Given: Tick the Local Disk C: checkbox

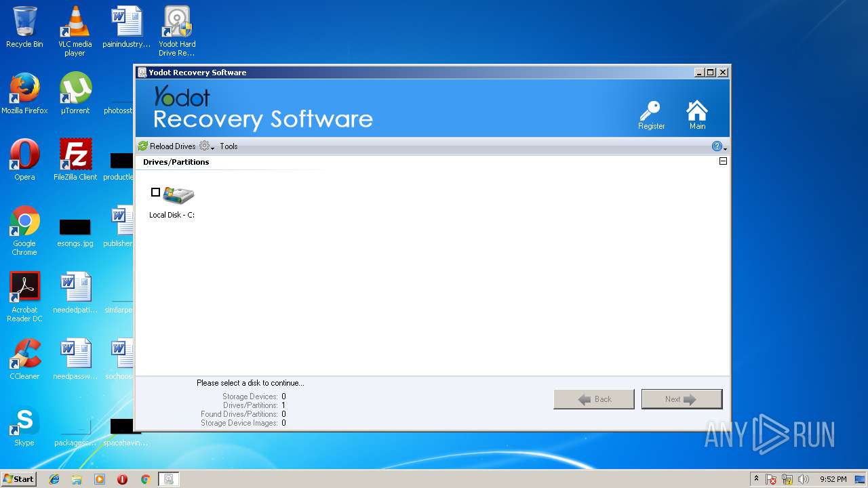Looking at the screenshot, I should click(x=155, y=192).
